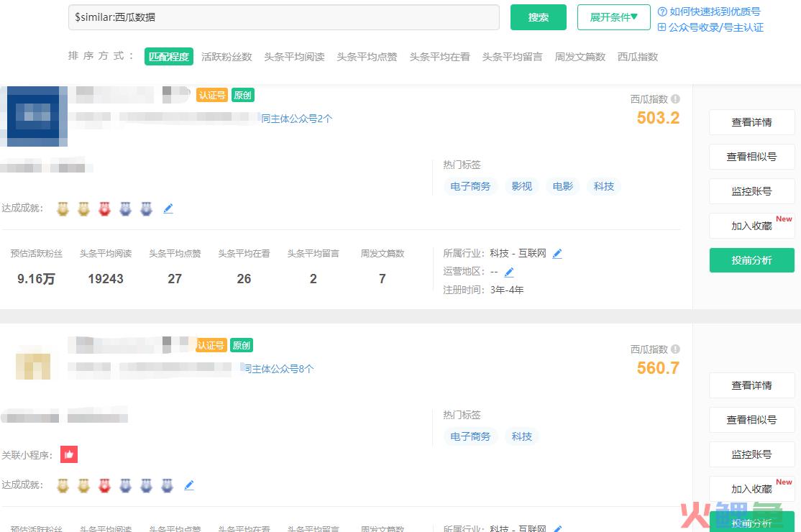The height and width of the screenshot is (532, 801).
Task: Click 查看相似号 for the 503.2 account
Action: [751, 157]
